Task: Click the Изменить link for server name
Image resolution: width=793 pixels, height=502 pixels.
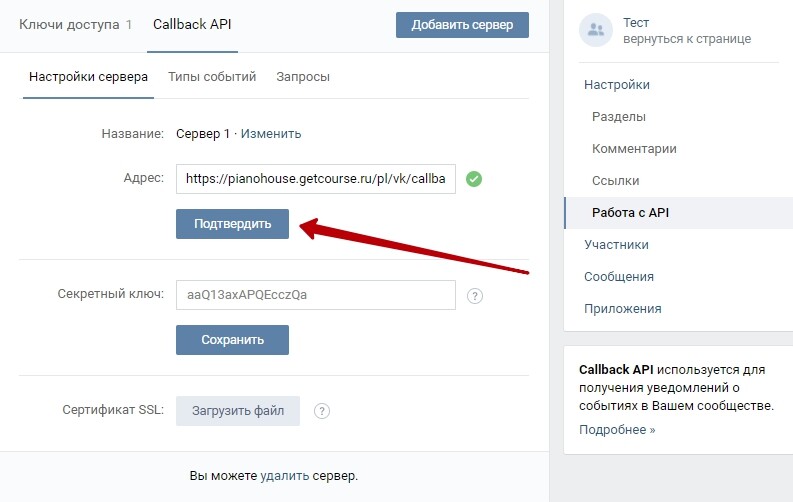Action: point(271,134)
